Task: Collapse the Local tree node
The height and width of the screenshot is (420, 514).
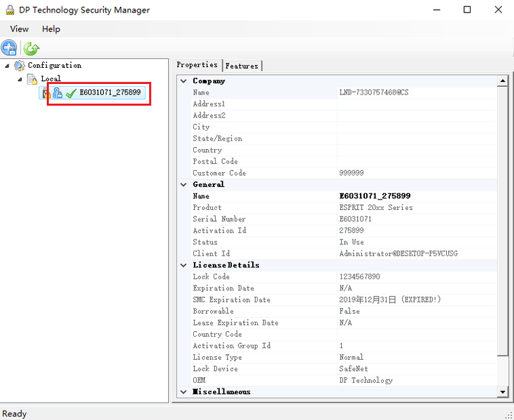Action: point(20,79)
